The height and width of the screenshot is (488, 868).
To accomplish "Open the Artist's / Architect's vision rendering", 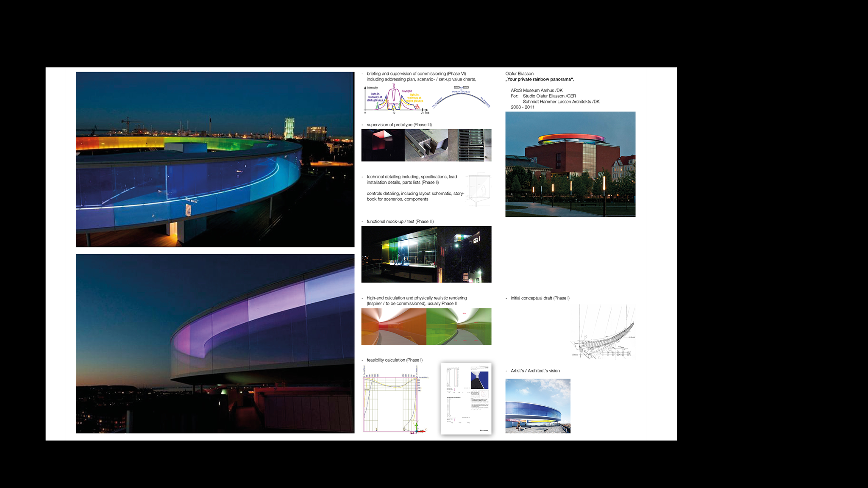I will (x=537, y=406).
